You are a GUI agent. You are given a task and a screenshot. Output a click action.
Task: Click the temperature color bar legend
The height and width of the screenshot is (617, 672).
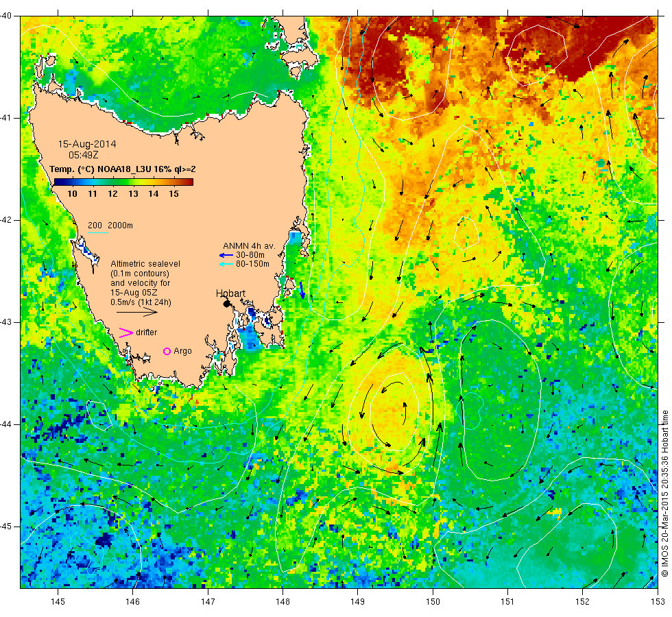pos(123,182)
